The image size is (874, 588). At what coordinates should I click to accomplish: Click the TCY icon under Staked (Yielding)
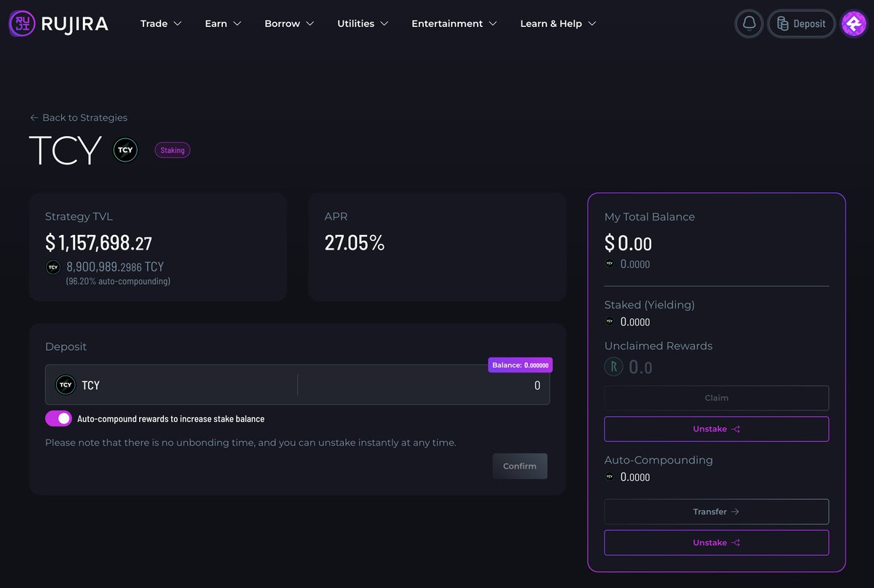(x=610, y=321)
